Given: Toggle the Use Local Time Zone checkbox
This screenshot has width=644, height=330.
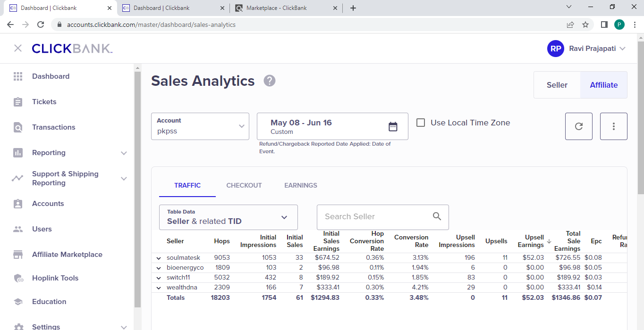Looking at the screenshot, I should (421, 123).
